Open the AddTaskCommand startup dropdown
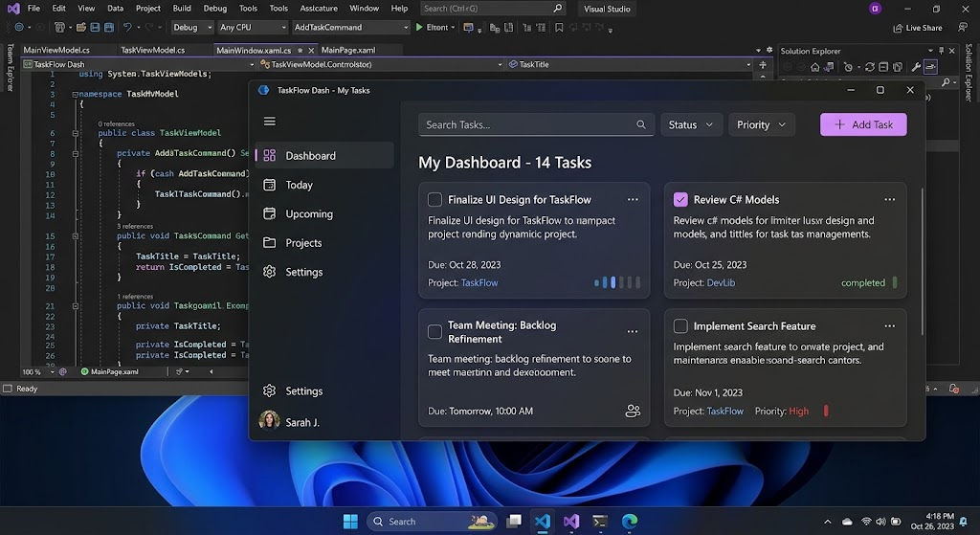 coord(350,28)
